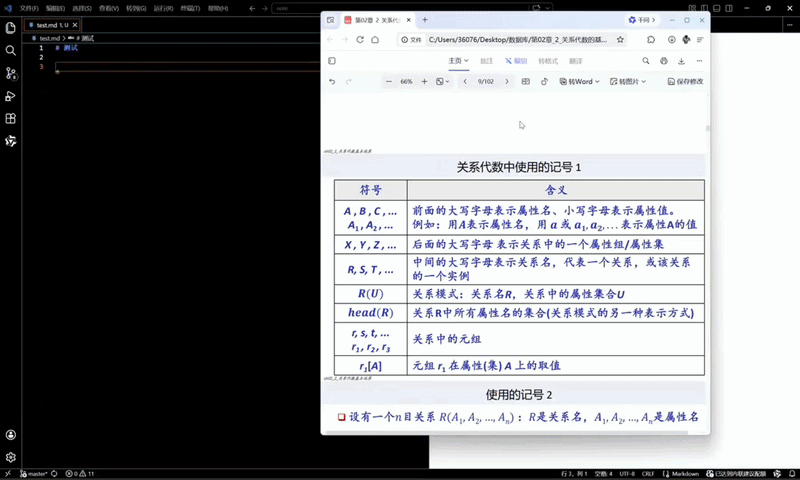Open the 编辑(E) menu in VS Code
The width and height of the screenshot is (800, 480).
55,8
